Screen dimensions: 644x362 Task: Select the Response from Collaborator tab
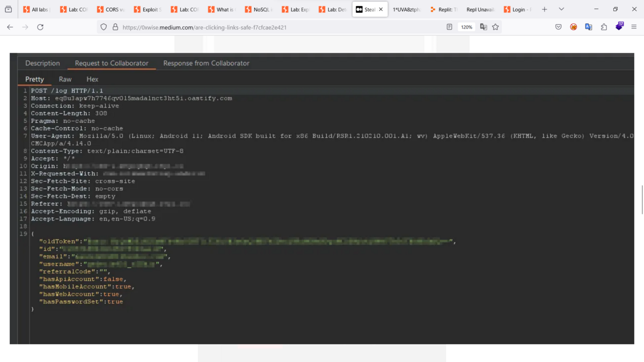point(206,63)
